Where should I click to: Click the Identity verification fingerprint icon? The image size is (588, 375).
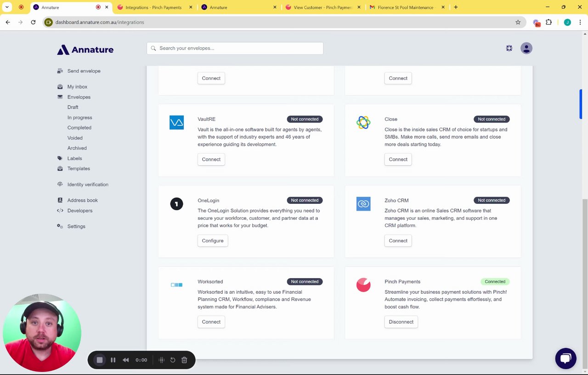[x=60, y=185]
